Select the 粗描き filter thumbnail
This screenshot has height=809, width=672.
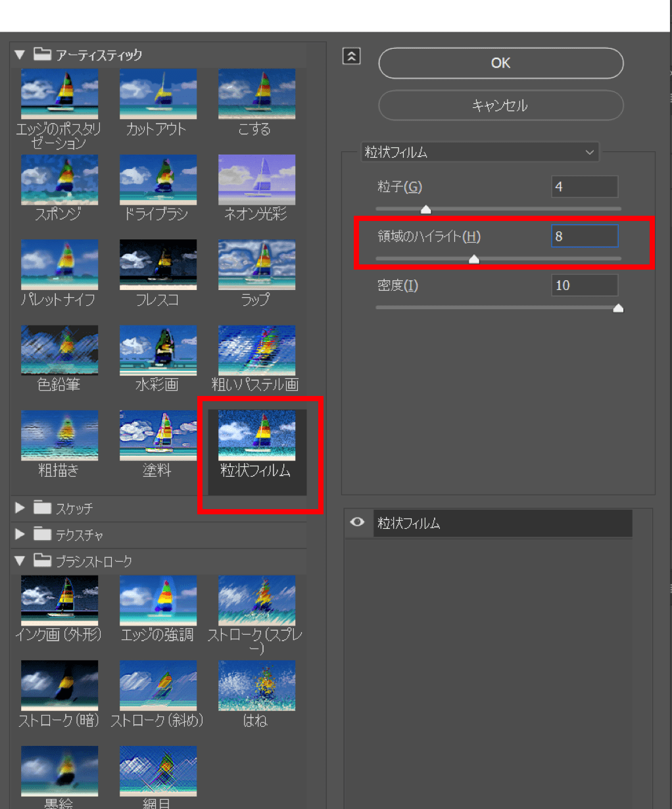59,435
